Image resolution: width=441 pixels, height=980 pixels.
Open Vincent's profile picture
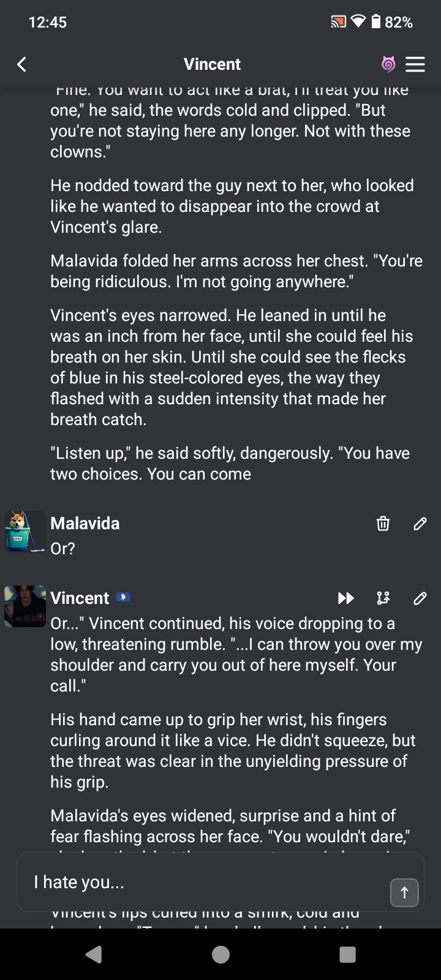point(25,606)
